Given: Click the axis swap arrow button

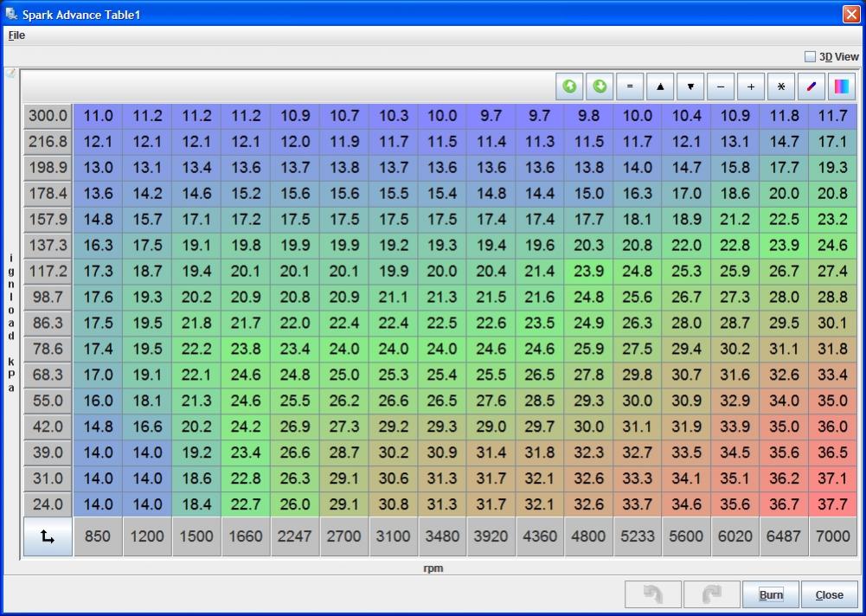Looking at the screenshot, I should [48, 537].
